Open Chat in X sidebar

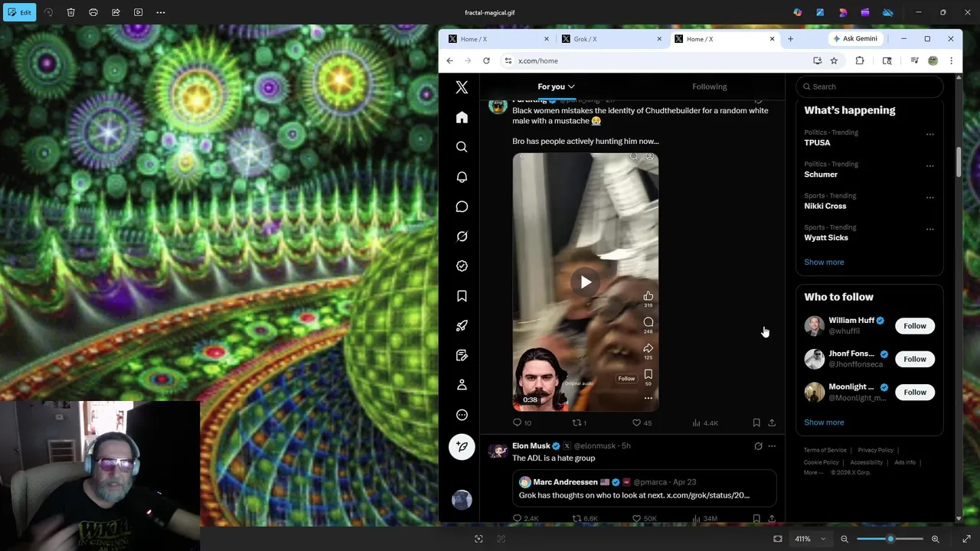(462, 207)
